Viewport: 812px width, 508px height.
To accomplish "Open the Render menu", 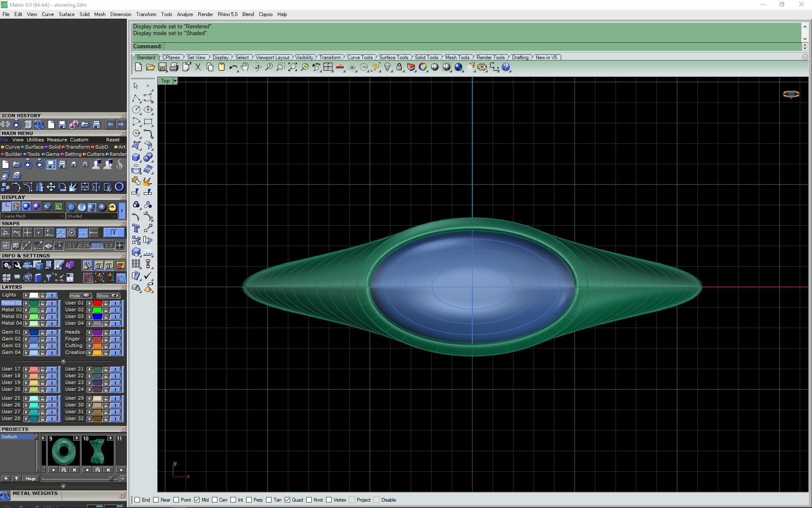I will click(x=205, y=14).
